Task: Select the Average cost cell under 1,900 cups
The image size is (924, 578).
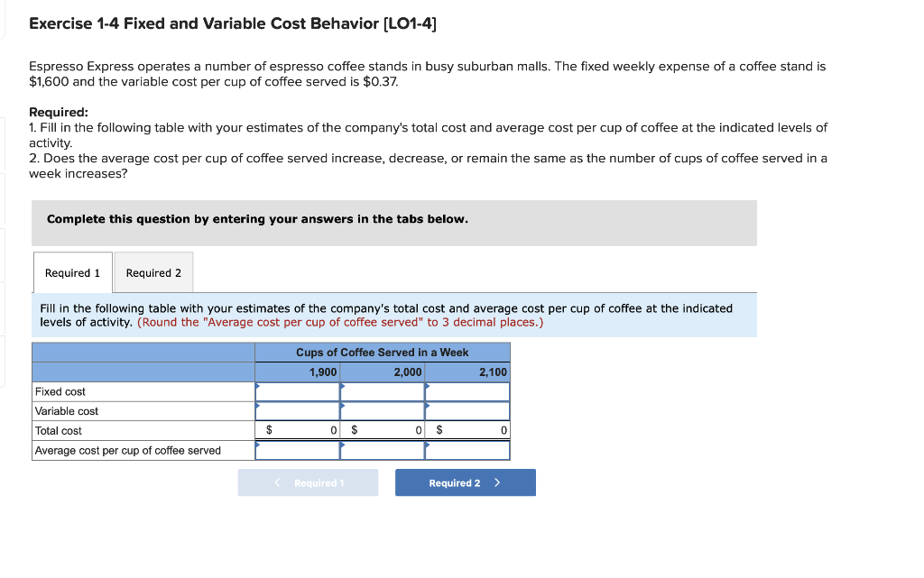Action: pyautogui.click(x=298, y=450)
